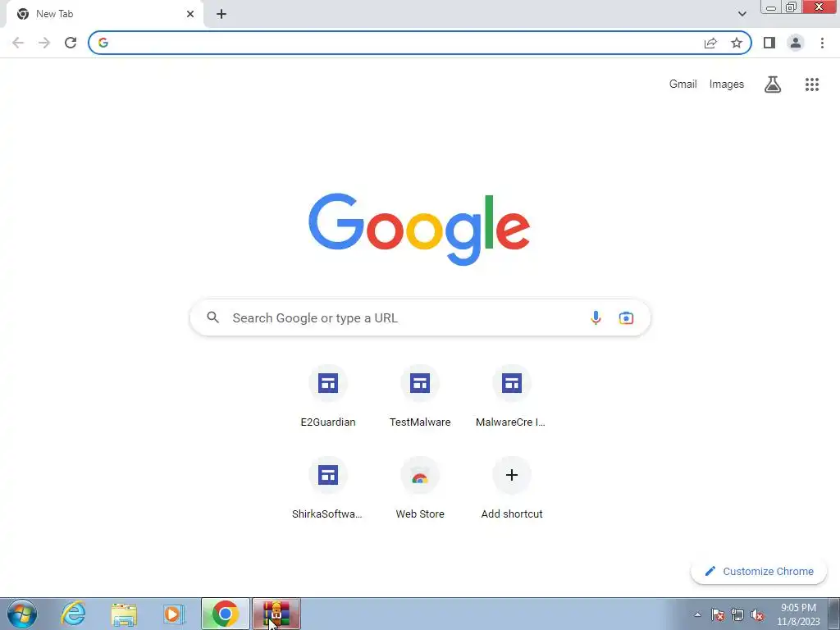
Task: Click the magnifier icon in the search box
Action: pyautogui.click(x=213, y=317)
